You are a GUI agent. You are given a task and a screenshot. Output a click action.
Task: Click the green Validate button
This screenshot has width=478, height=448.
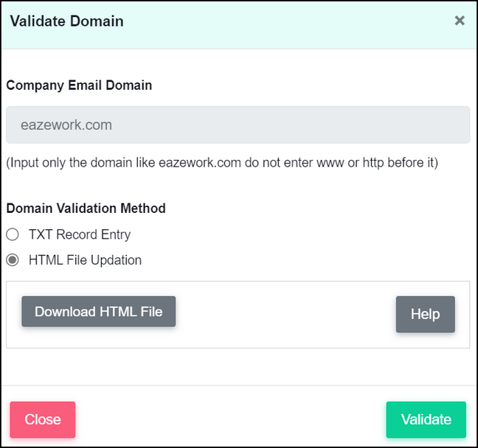pyautogui.click(x=426, y=420)
